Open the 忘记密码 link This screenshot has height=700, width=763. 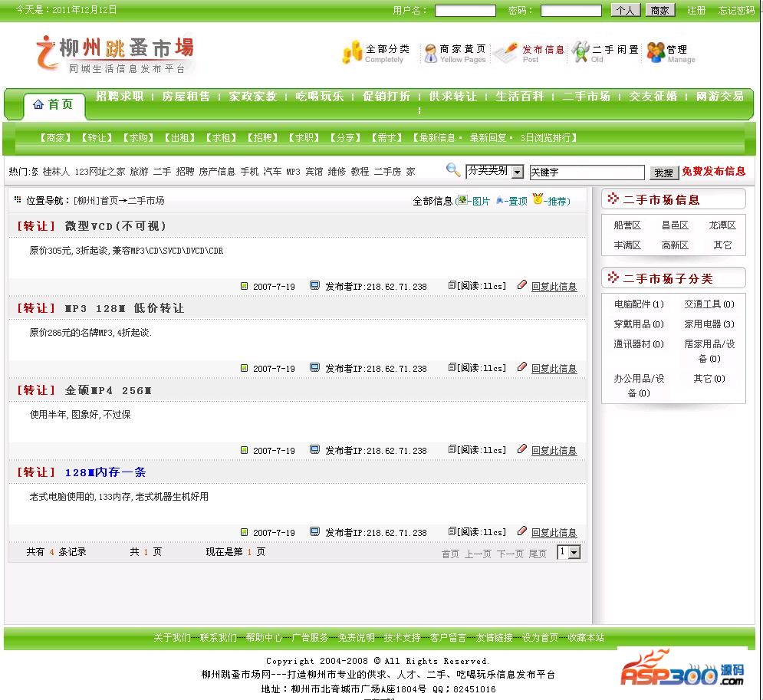736,10
